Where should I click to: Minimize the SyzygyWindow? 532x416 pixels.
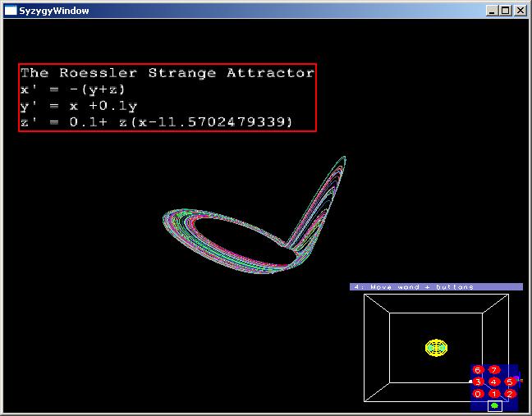pyautogui.click(x=493, y=11)
